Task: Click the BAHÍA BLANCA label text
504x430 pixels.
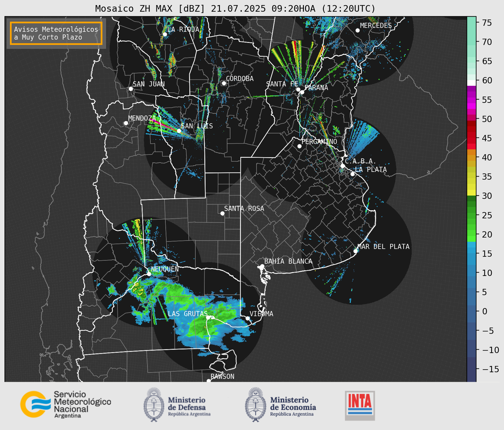Action: click(x=288, y=261)
